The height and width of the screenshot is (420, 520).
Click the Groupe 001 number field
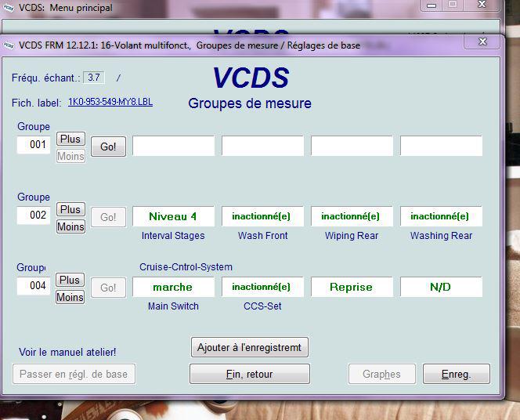pyautogui.click(x=34, y=145)
